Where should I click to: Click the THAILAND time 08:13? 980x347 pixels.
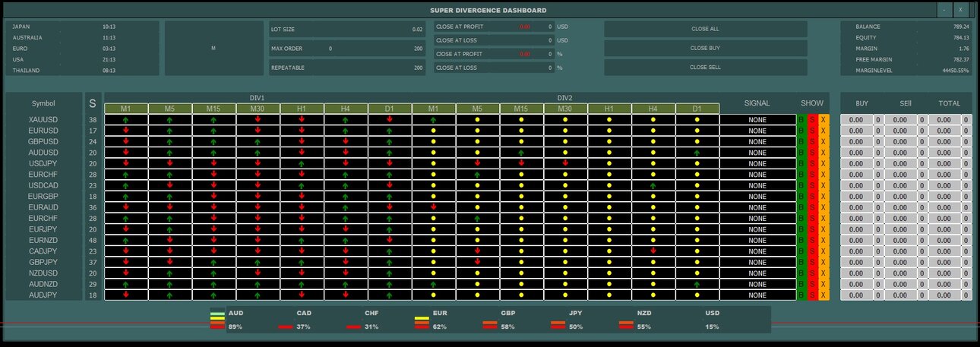tap(109, 70)
